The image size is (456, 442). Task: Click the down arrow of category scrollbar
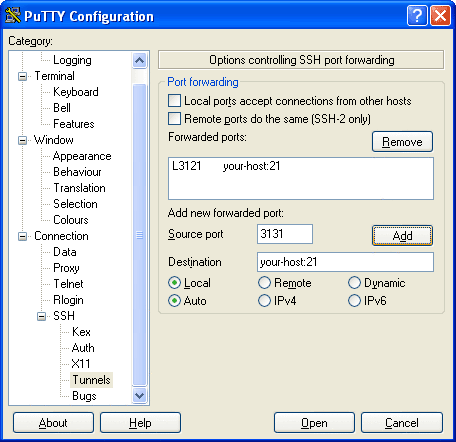point(139,396)
